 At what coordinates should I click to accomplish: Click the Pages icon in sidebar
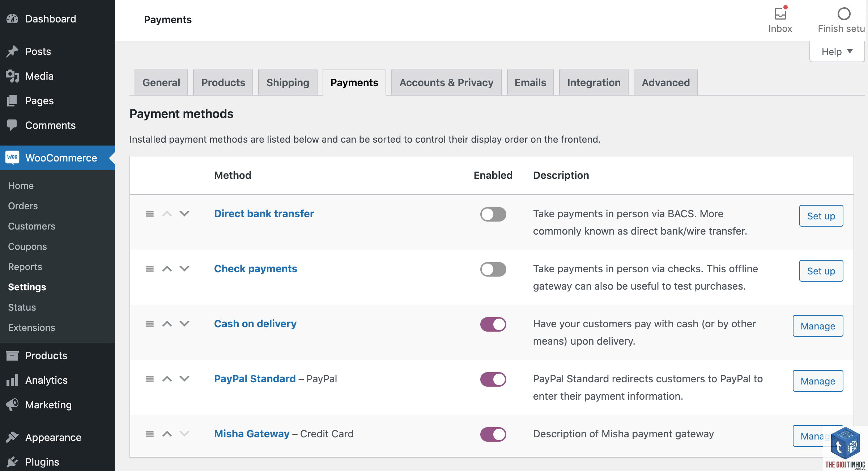click(x=12, y=101)
